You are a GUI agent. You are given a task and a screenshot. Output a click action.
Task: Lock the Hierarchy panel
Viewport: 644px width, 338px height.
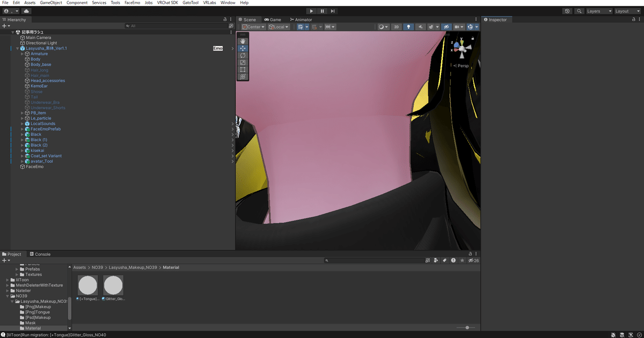(x=225, y=20)
